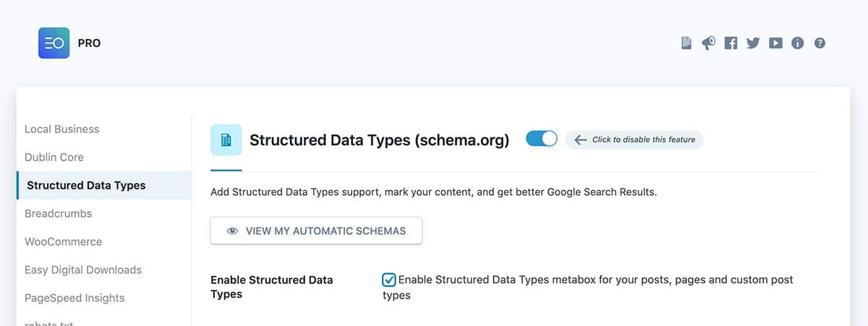
Task: Click the megaphone announcements icon
Action: (x=708, y=43)
